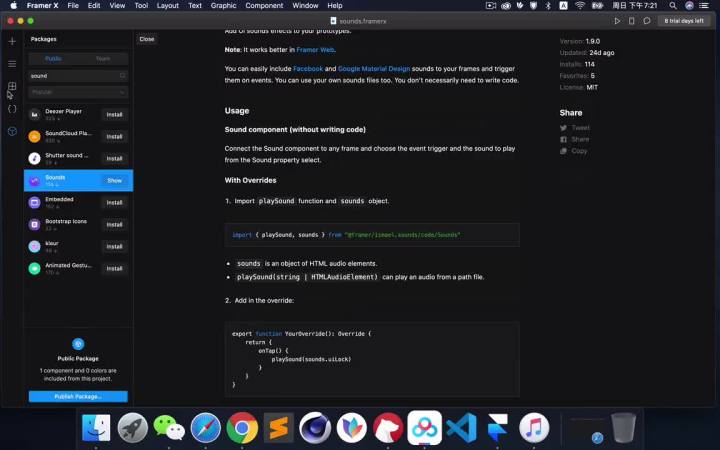Click the 'License: MIT' text
This screenshot has height=450, width=720.
tap(579, 87)
